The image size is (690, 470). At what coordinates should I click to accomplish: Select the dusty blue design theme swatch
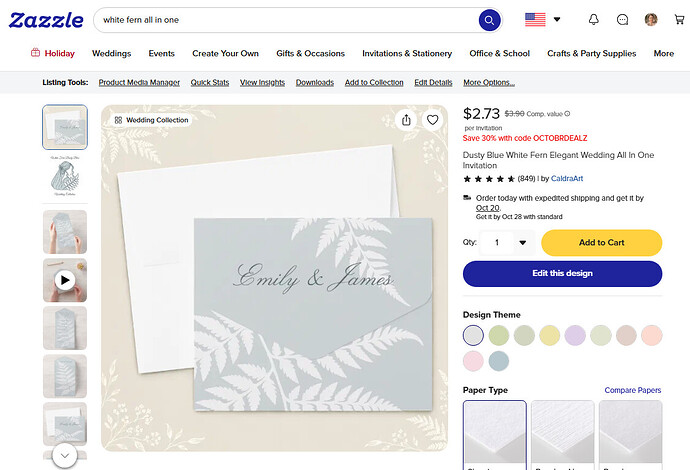point(499,361)
